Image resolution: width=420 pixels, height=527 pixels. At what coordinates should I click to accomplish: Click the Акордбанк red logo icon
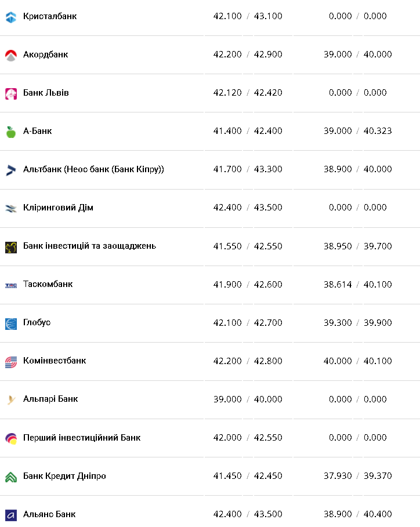pos(10,56)
